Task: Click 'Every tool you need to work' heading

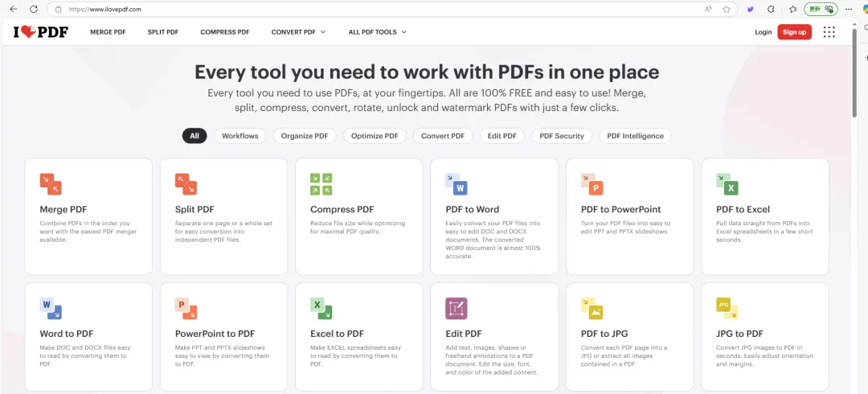Action: pos(427,72)
